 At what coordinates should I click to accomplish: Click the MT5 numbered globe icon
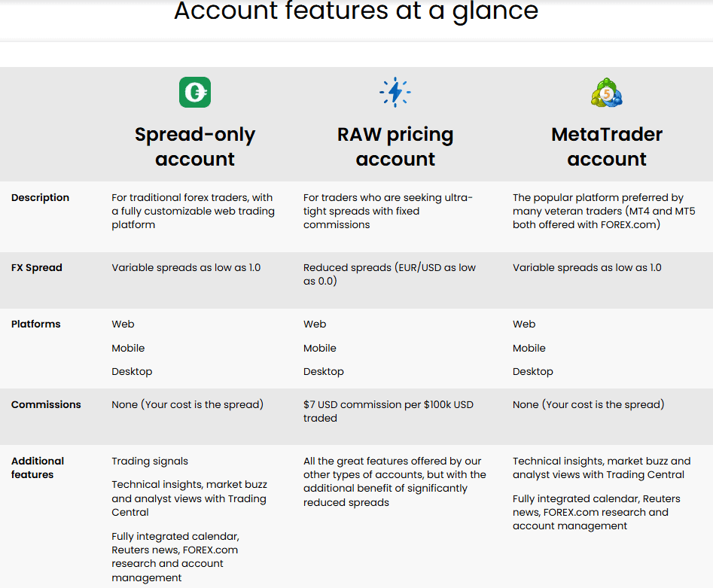606,92
